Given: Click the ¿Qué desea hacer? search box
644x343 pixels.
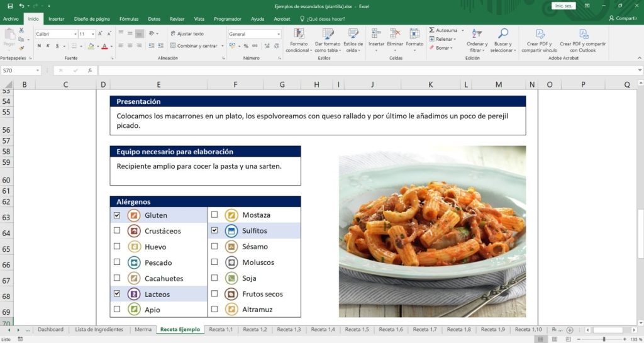Looking at the screenshot, I should coord(323,19).
